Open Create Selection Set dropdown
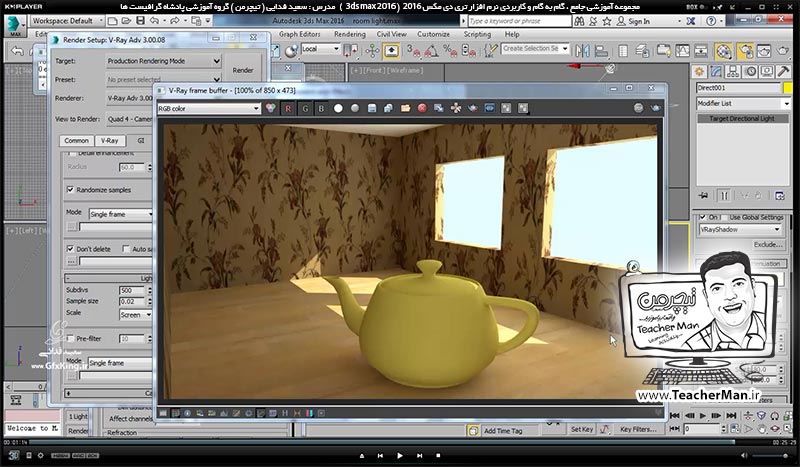 coord(535,48)
